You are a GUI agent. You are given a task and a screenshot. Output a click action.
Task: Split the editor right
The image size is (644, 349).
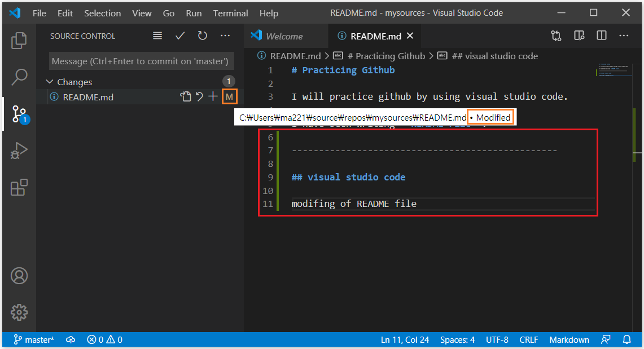(x=601, y=36)
